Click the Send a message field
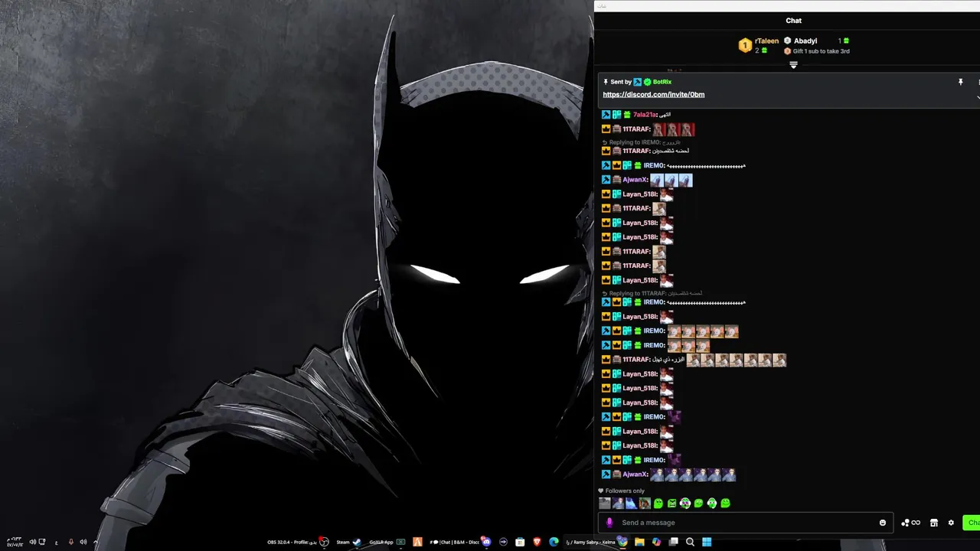Image resolution: width=980 pixels, height=551 pixels. point(746,523)
